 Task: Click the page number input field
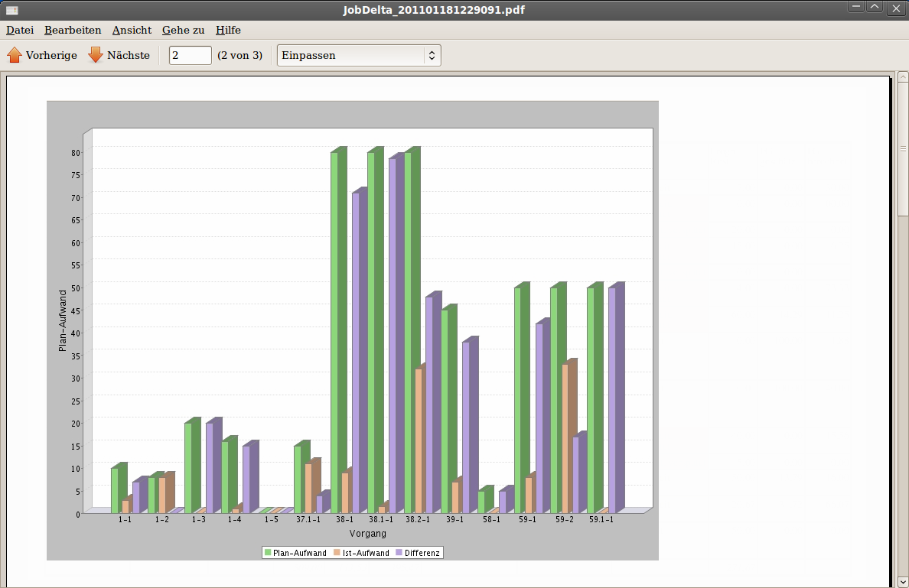[x=190, y=55]
